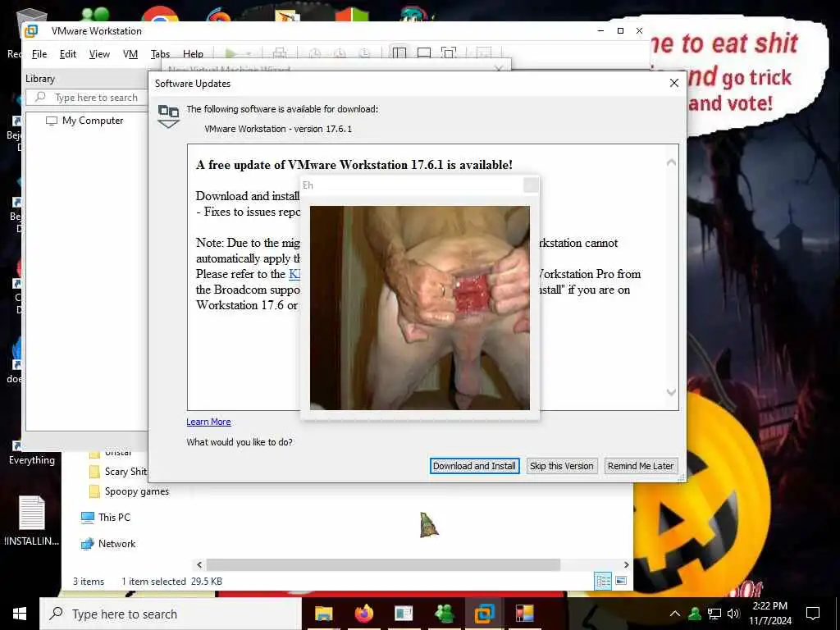840x630 pixels.
Task: Click the Take Snapshot toolbar icon
Action: tap(315, 53)
